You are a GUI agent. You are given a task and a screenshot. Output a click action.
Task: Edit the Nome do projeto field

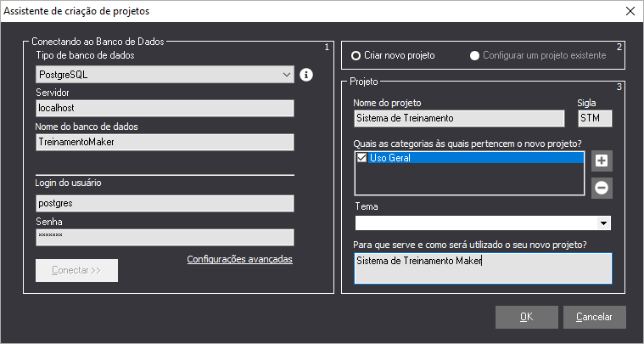[458, 118]
